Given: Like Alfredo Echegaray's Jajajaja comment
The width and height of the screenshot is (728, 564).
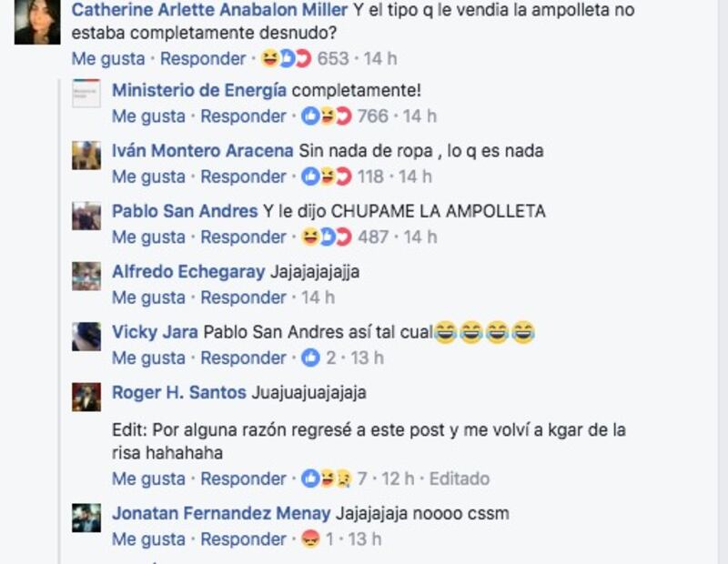Looking at the screenshot, I should point(148,297).
